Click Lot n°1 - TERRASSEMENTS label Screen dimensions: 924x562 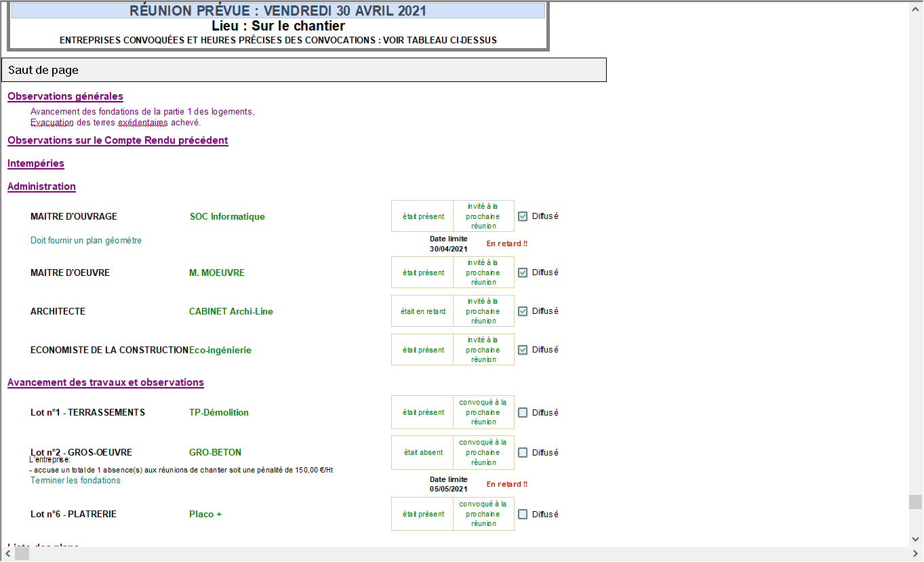(87, 412)
